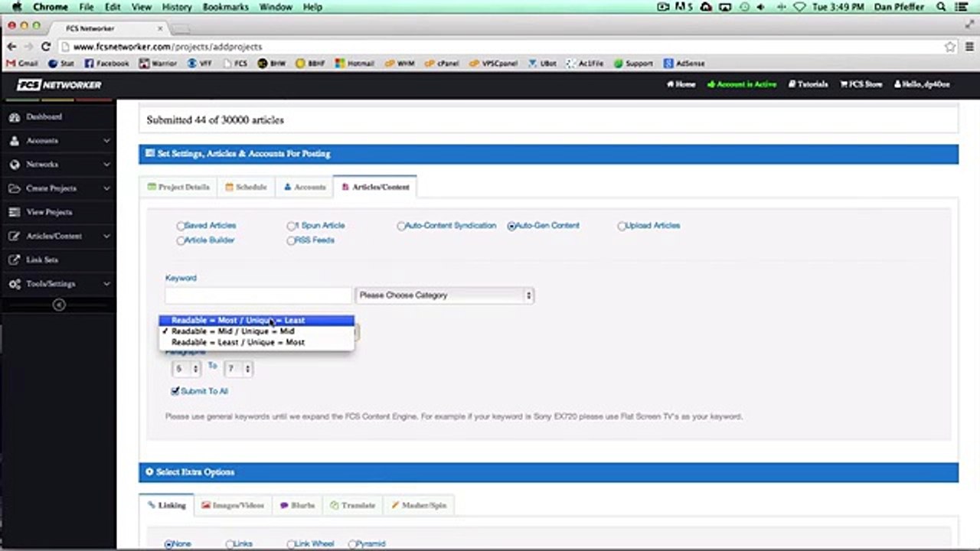The image size is (980, 551).
Task: Open the Facebook bookmark
Action: [x=106, y=64]
